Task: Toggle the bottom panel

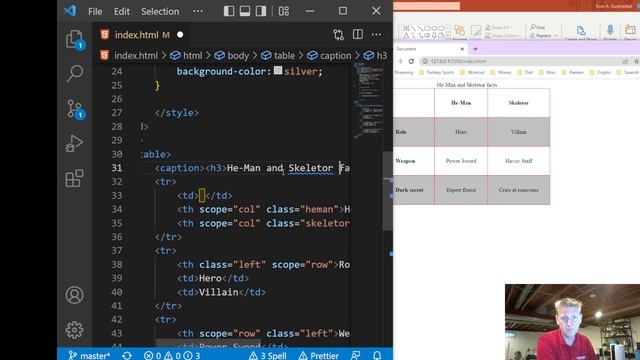Action: [x=245, y=11]
